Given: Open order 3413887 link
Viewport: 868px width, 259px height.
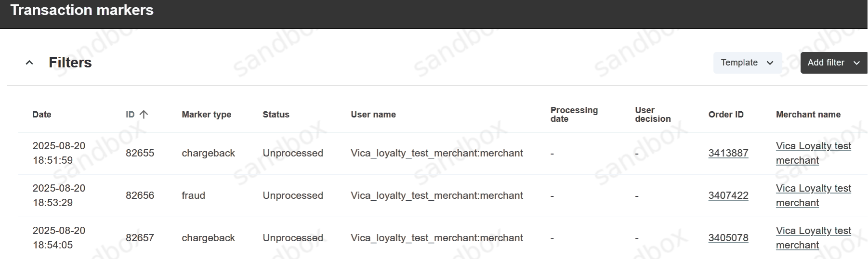Looking at the screenshot, I should click(728, 153).
